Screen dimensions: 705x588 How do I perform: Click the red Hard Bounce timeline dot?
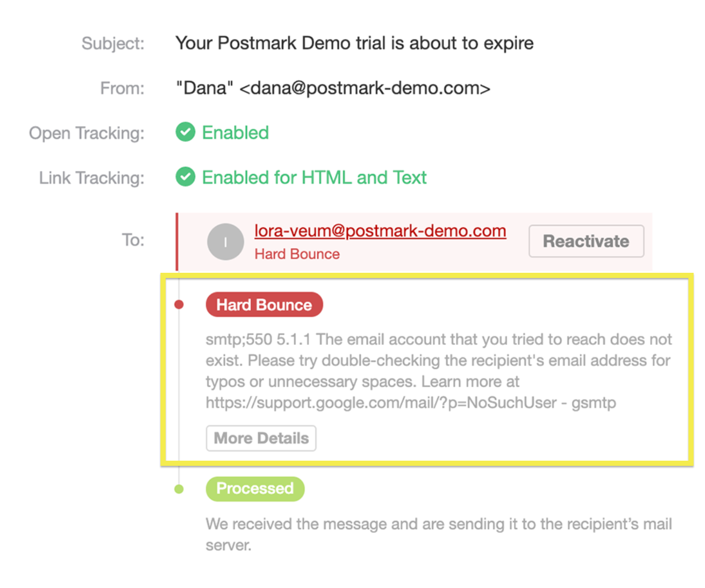click(x=179, y=304)
